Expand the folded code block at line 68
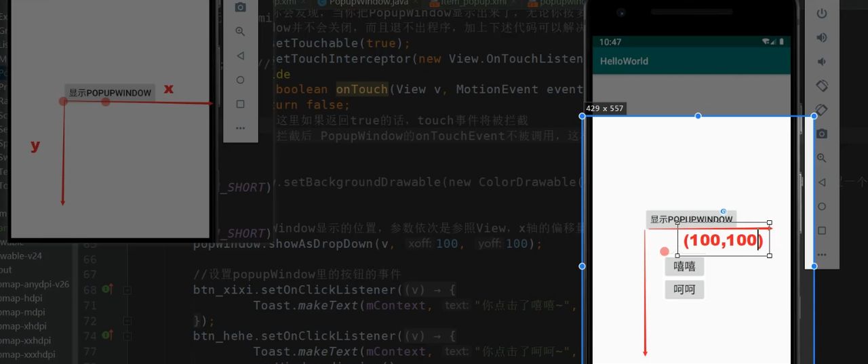This screenshot has width=868, height=364. [x=127, y=289]
